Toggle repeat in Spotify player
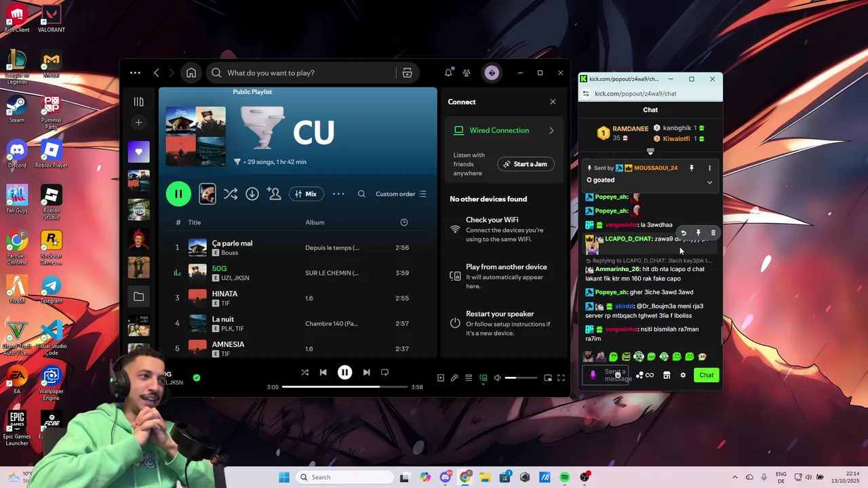This screenshot has height=488, width=868. 384,372
